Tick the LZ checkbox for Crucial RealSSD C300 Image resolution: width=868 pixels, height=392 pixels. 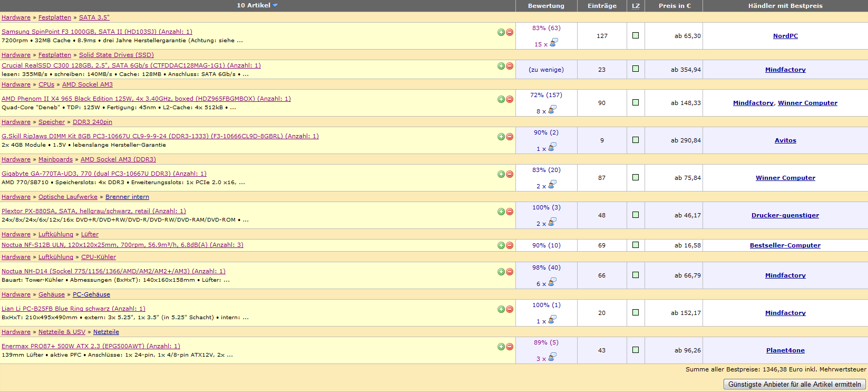(636, 69)
